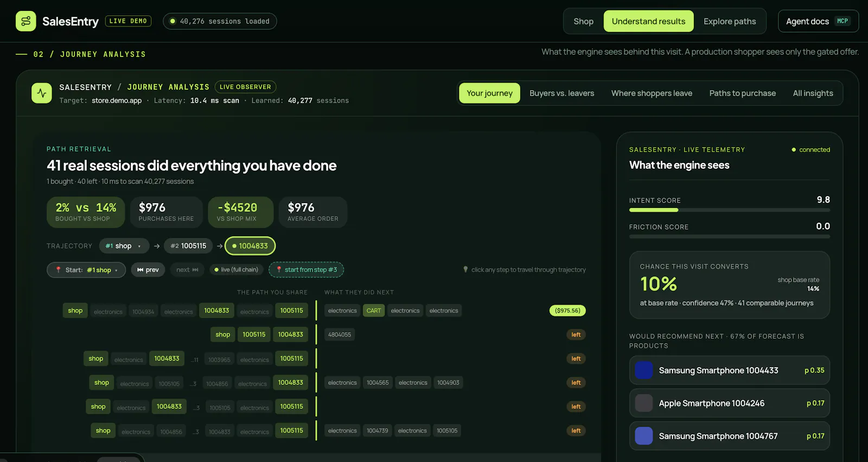Click the Journey Analysis pulse icon

42,93
